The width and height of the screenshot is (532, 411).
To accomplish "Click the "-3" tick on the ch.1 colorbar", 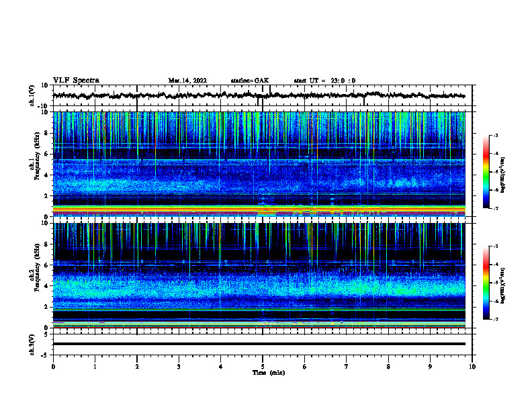I will (x=495, y=135).
